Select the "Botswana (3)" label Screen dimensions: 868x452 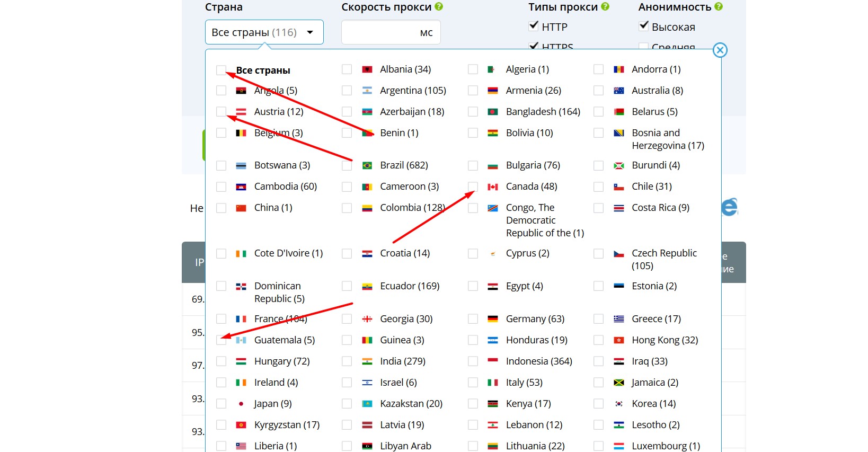282,165
